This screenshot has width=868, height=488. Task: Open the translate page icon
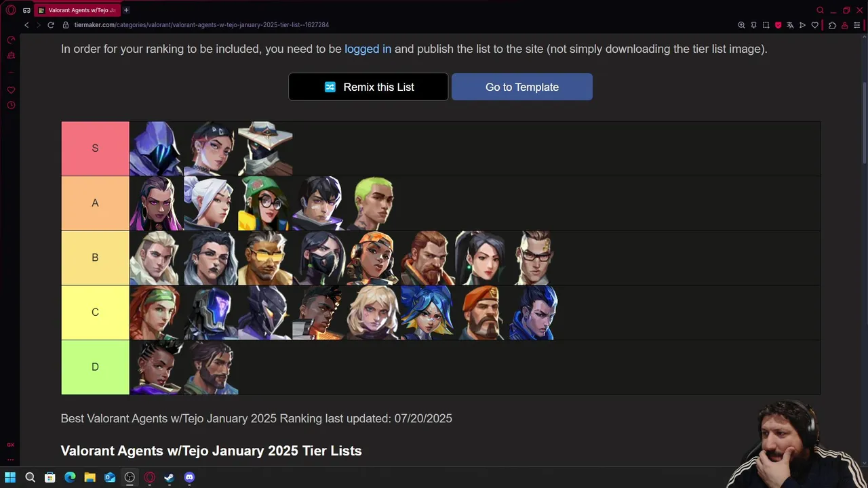coord(790,25)
